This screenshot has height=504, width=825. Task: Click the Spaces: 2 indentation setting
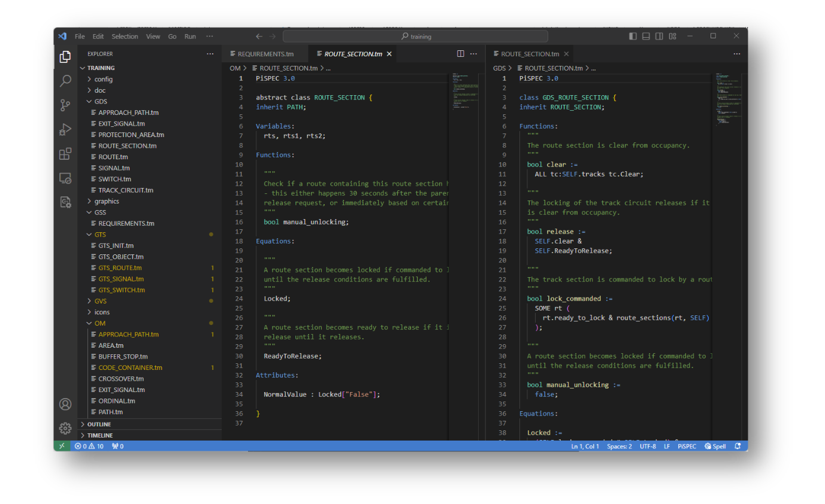tap(619, 446)
